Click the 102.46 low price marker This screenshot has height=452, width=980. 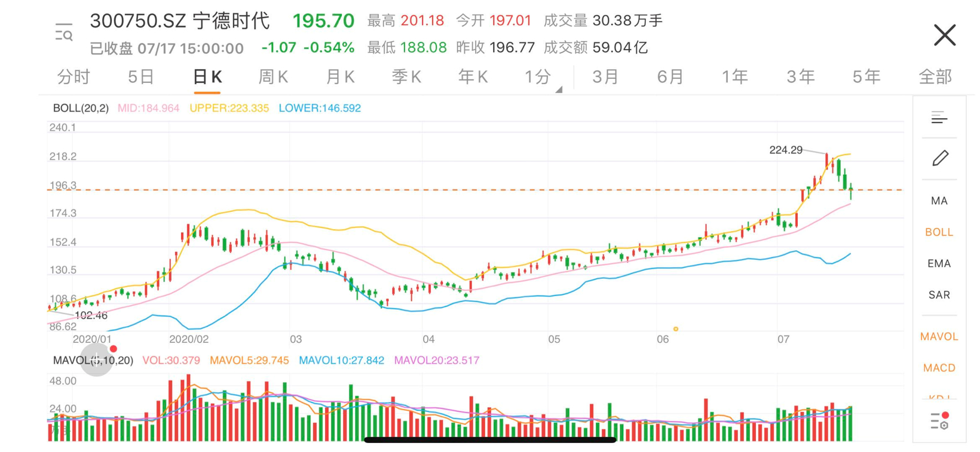[91, 315]
